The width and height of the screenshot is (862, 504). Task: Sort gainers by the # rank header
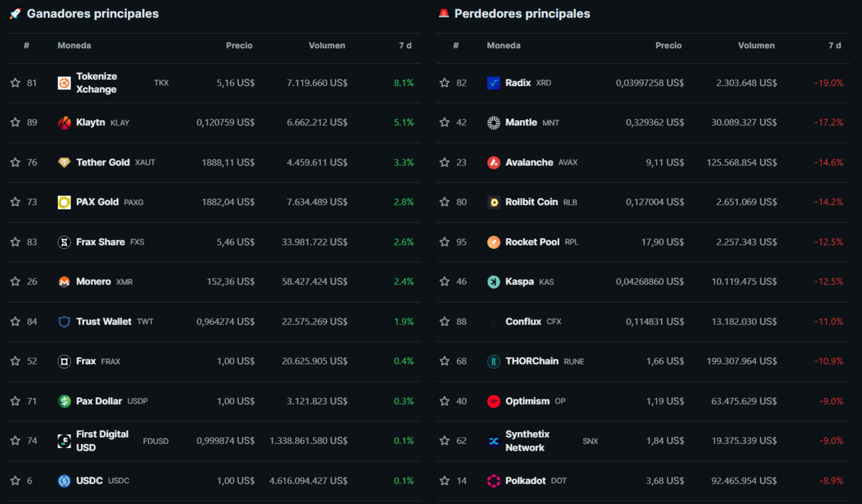[x=27, y=45]
